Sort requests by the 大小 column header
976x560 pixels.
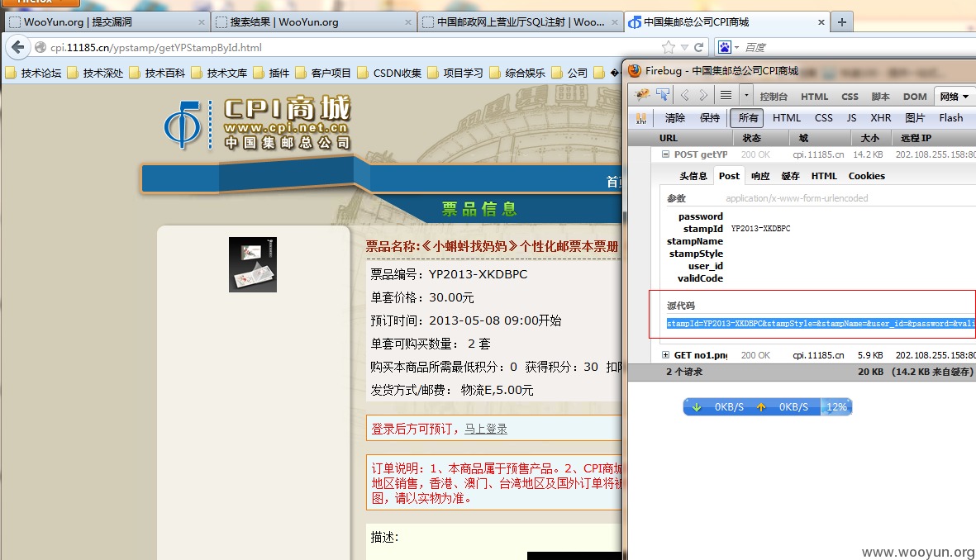coord(870,138)
